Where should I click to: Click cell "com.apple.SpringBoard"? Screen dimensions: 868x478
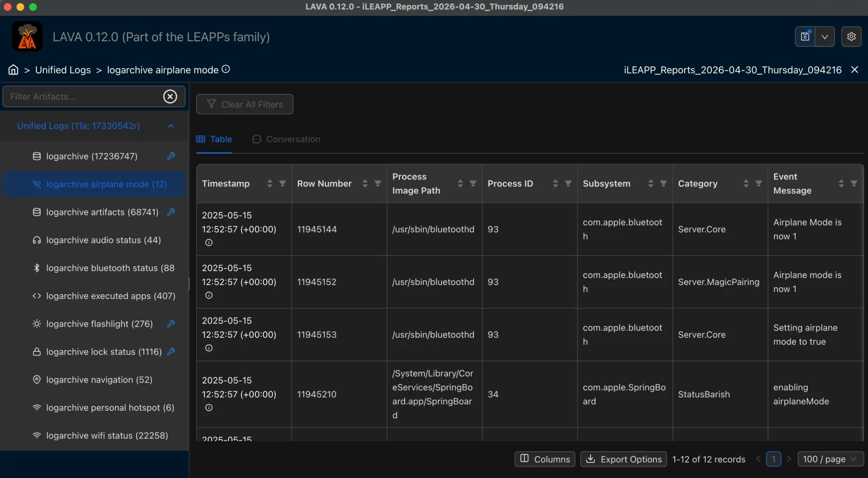(x=624, y=395)
